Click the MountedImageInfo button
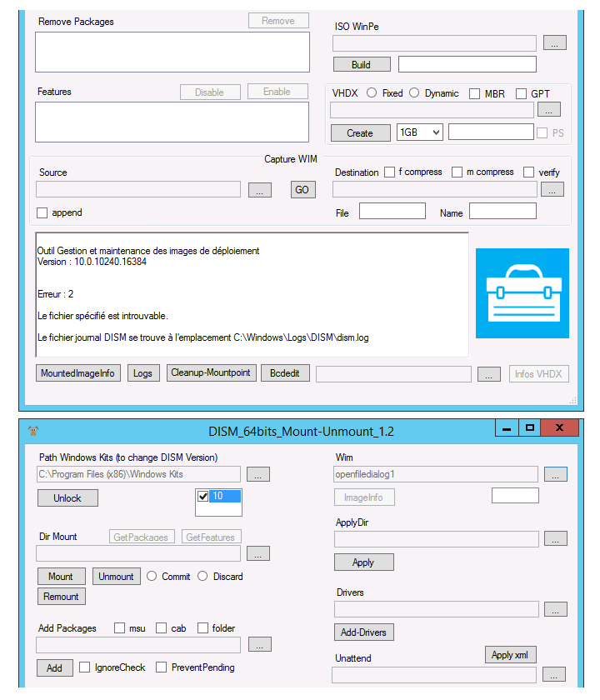 click(78, 373)
